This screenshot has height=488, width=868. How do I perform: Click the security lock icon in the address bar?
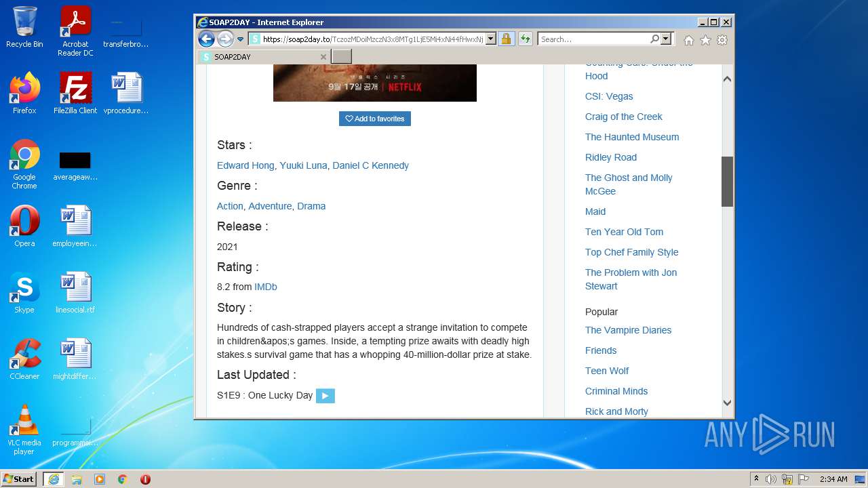pyautogui.click(x=506, y=39)
